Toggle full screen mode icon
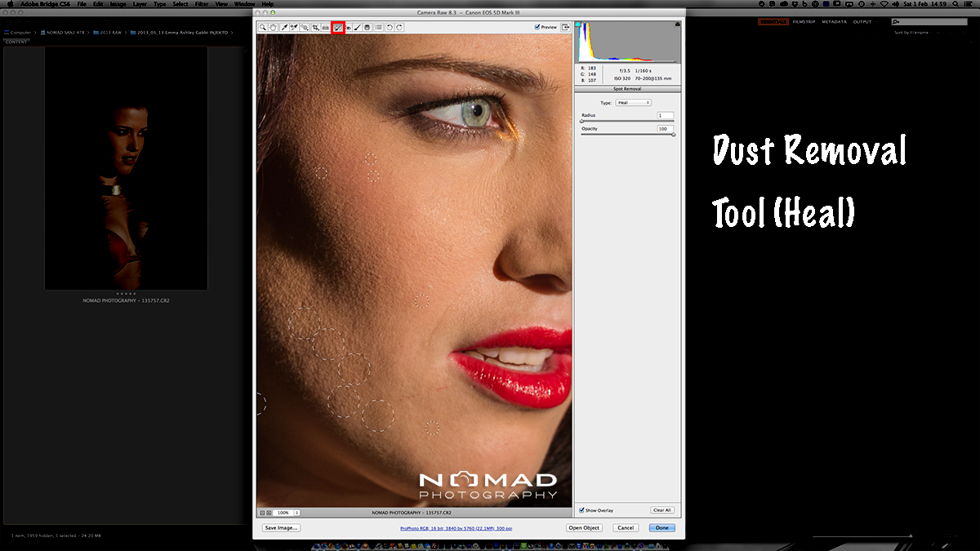 point(565,27)
